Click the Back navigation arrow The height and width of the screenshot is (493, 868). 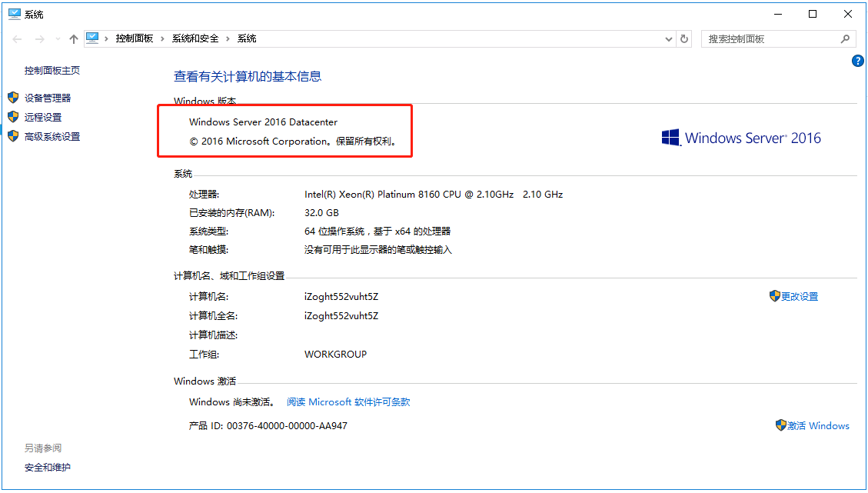tap(17, 38)
